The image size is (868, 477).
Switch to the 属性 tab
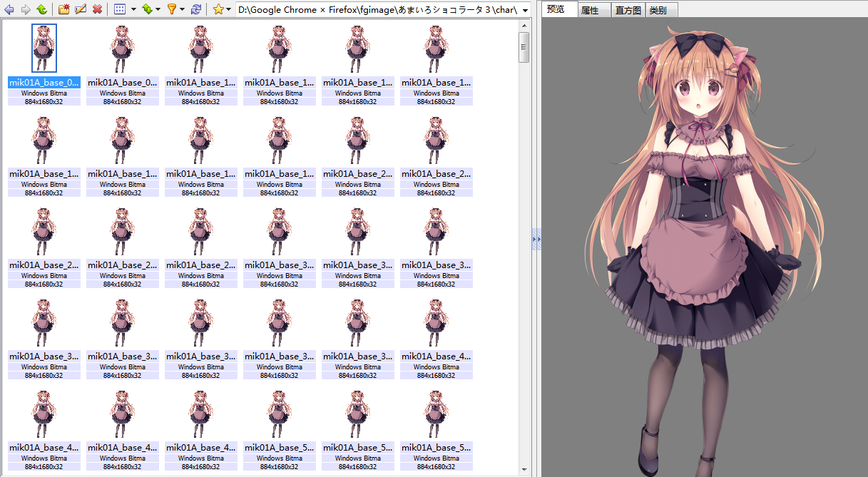click(x=594, y=11)
